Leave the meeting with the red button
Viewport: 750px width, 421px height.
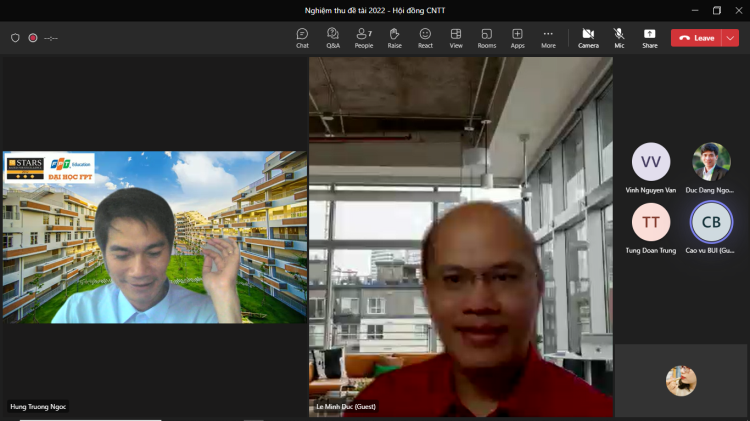click(x=696, y=38)
